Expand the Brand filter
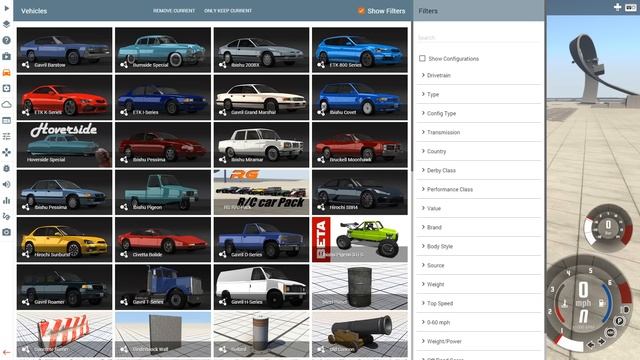 tap(479, 227)
